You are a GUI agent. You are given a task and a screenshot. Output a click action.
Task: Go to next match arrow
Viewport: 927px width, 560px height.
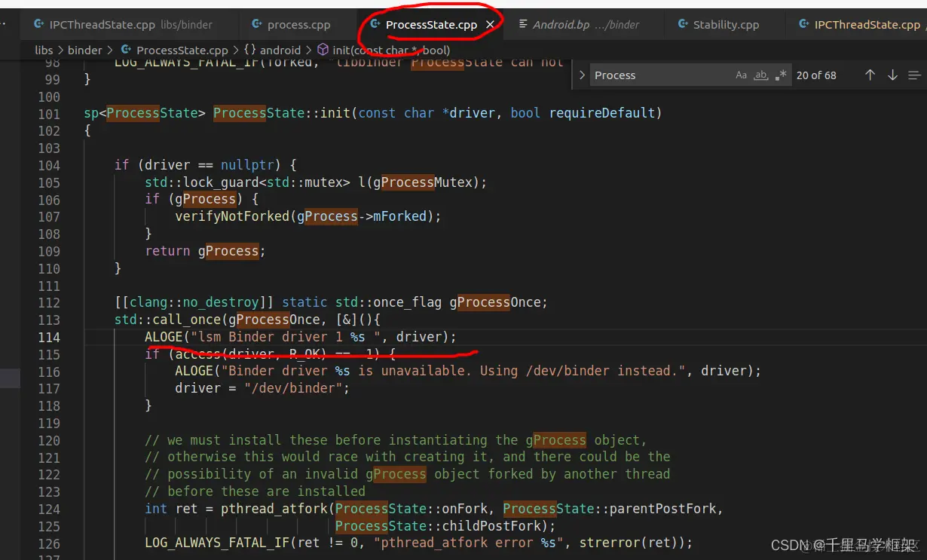click(x=892, y=75)
